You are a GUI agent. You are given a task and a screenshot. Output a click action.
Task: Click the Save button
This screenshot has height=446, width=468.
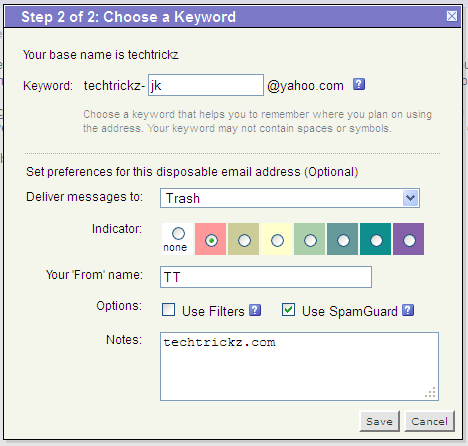[x=379, y=421]
